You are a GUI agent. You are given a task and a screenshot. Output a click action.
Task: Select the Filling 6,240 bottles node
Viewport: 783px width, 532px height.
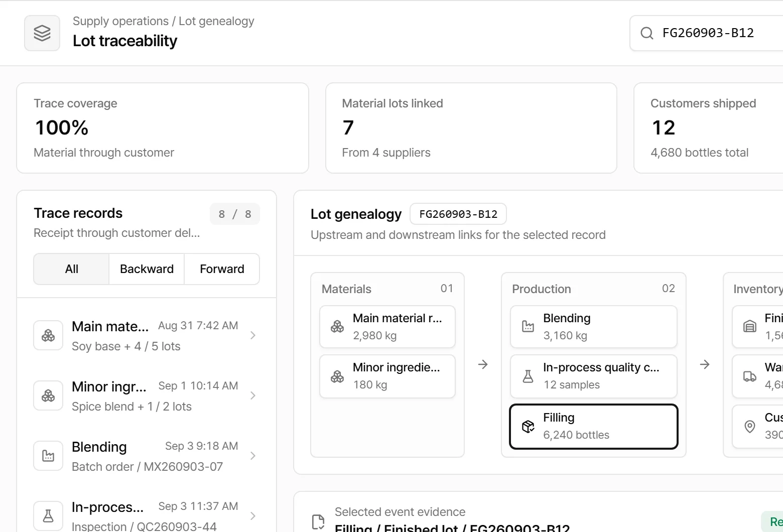click(594, 427)
